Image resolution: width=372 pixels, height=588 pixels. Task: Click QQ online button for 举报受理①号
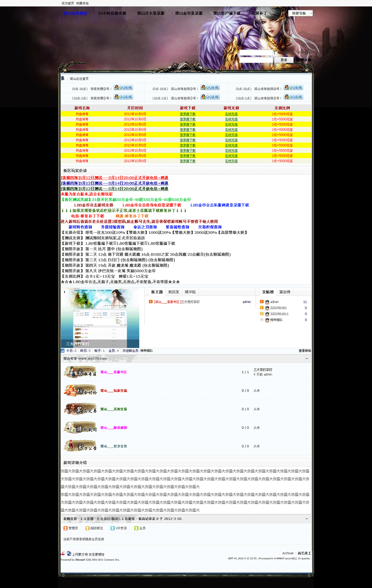[123, 97]
